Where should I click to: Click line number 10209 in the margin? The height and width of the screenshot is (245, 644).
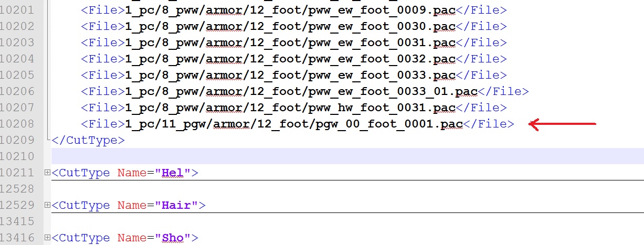click(19, 140)
